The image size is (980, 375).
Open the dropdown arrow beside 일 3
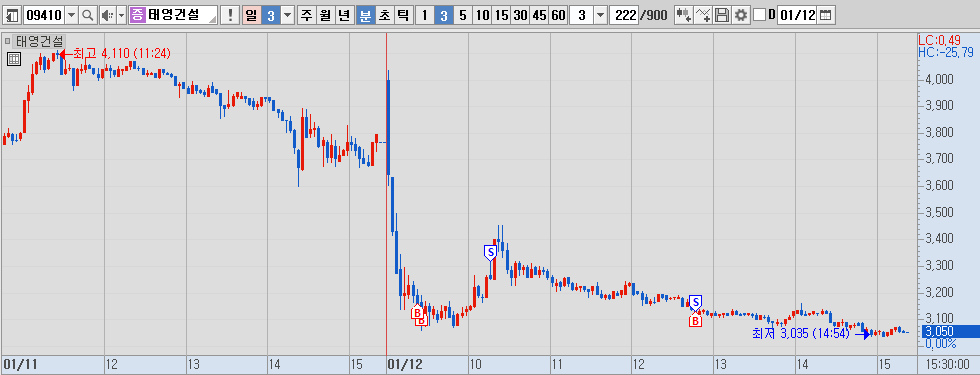click(x=287, y=16)
